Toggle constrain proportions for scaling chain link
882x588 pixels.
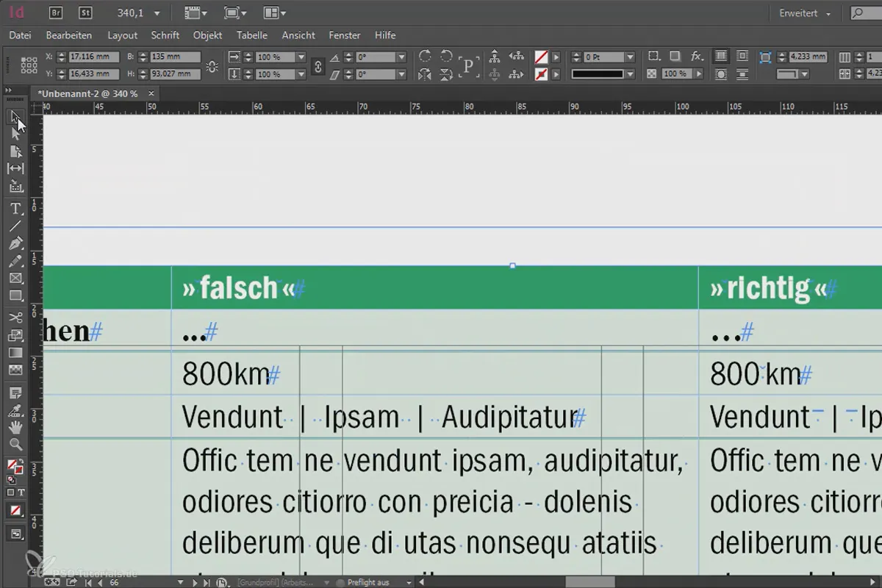click(x=318, y=66)
